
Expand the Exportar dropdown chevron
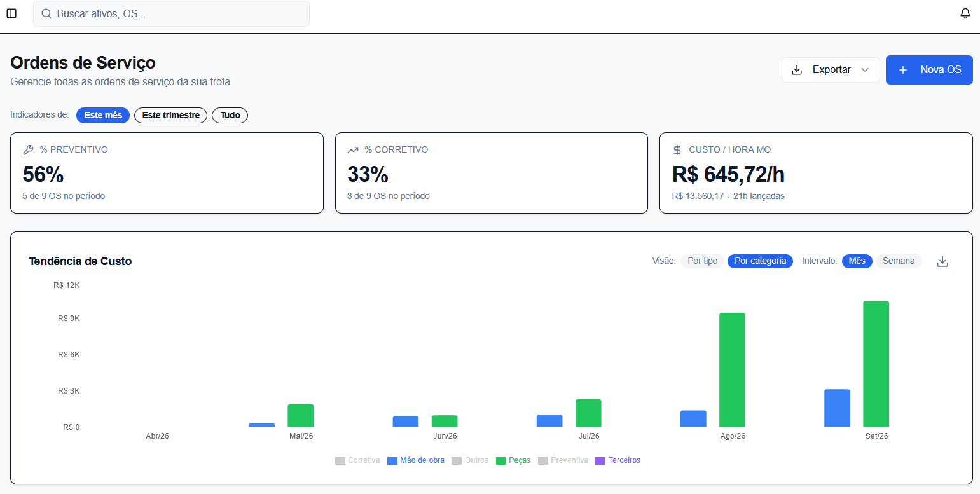[865, 70]
